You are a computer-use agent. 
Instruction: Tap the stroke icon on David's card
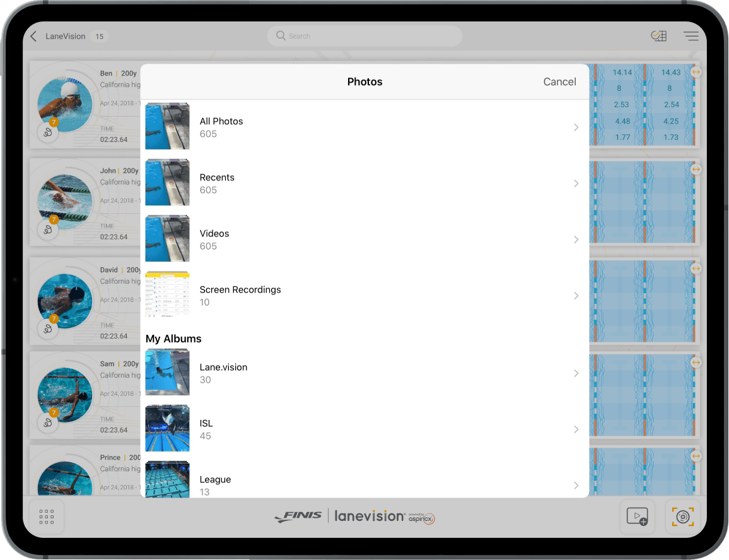click(48, 329)
